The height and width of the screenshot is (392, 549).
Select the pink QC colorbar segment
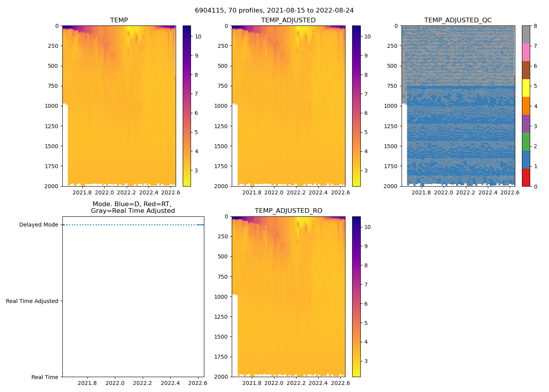click(526, 52)
